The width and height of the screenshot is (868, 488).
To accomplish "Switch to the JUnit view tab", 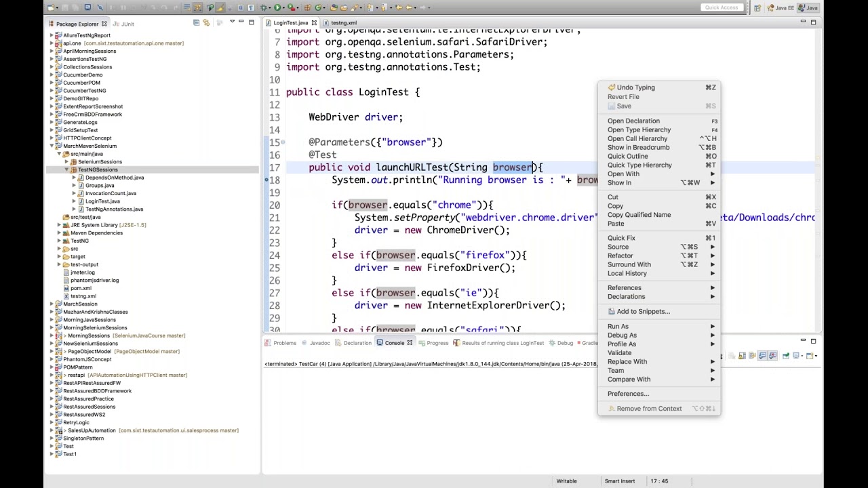I will 124,24.
